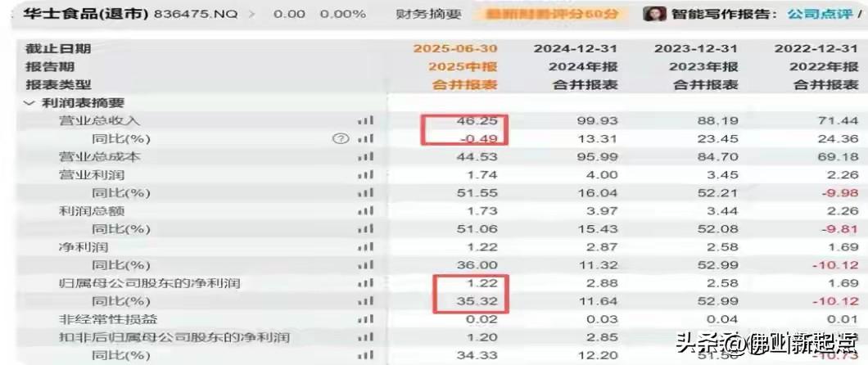Open chart icon for 同比 under 营业总收入
This screenshot has height=365, width=868.
click(365, 139)
